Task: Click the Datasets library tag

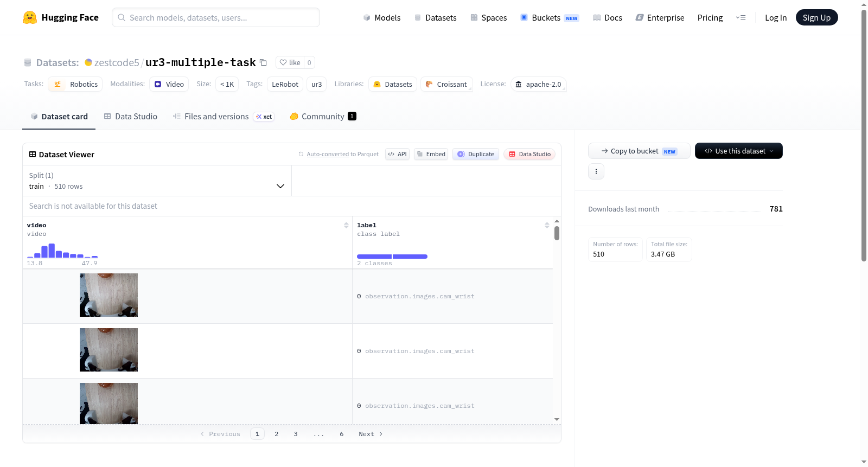Action: point(393,84)
